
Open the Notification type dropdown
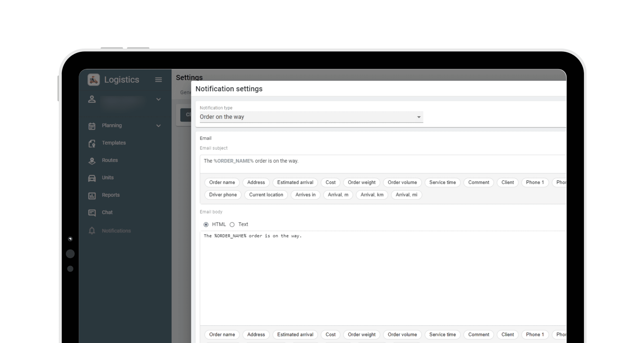(311, 117)
